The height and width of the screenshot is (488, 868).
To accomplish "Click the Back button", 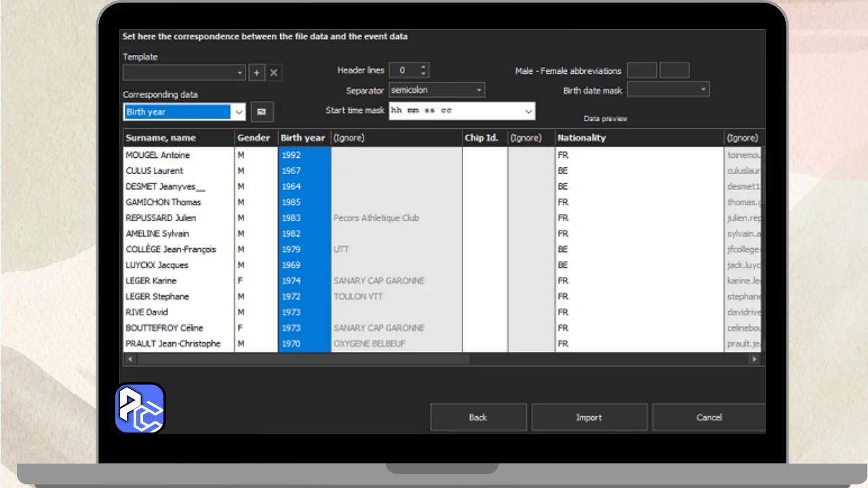I will pos(478,418).
